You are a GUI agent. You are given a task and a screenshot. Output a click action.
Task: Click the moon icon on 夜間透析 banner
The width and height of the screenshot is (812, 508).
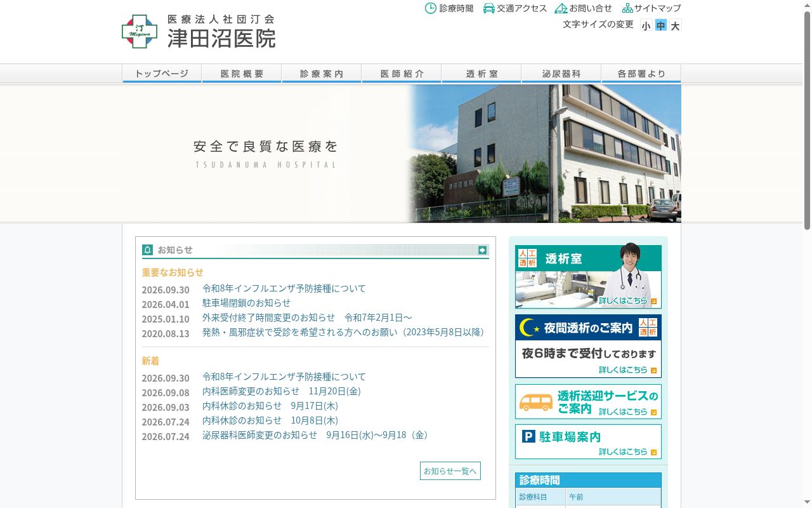[528, 328]
